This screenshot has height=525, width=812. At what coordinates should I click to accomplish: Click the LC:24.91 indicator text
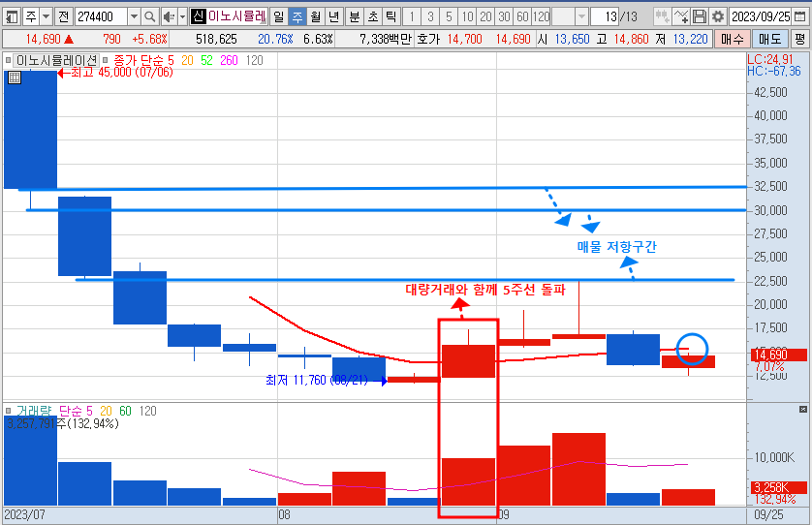[x=770, y=59]
